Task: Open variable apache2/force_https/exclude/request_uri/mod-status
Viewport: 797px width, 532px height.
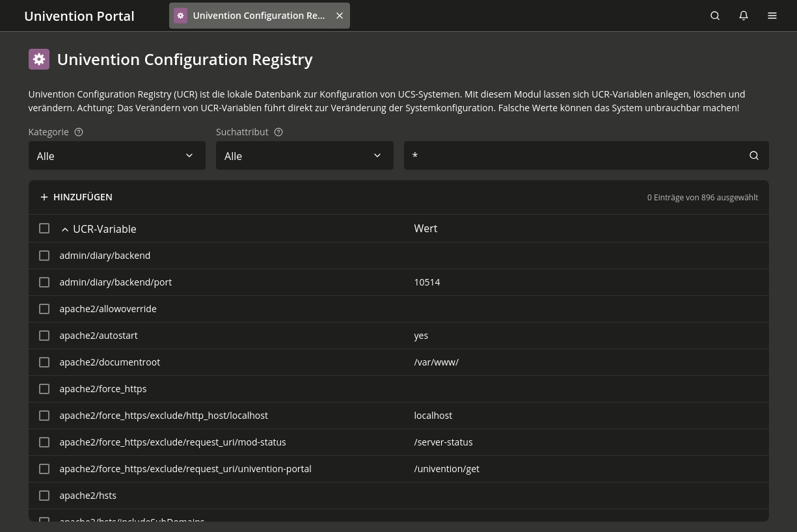Action: pos(172,442)
